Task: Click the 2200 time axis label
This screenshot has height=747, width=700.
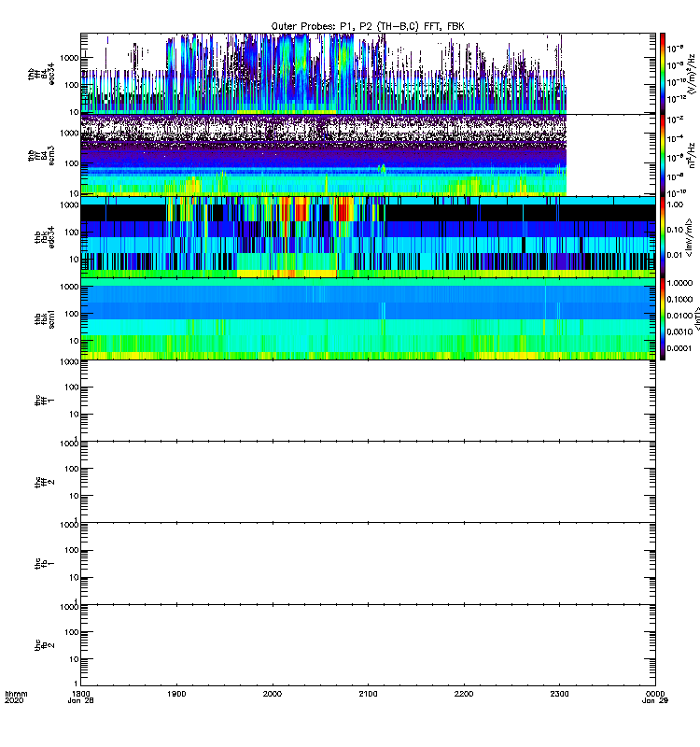Action: pyautogui.click(x=464, y=694)
